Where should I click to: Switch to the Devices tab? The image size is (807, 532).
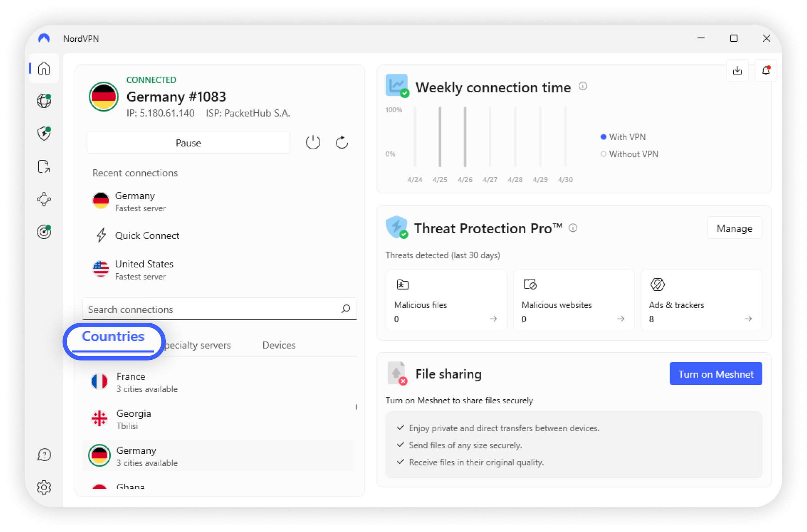[x=279, y=345]
